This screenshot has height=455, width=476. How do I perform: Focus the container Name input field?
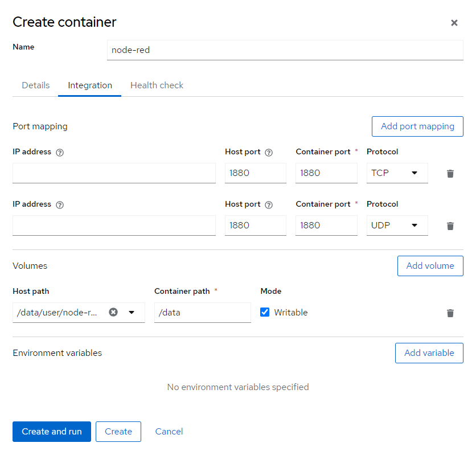(x=285, y=50)
